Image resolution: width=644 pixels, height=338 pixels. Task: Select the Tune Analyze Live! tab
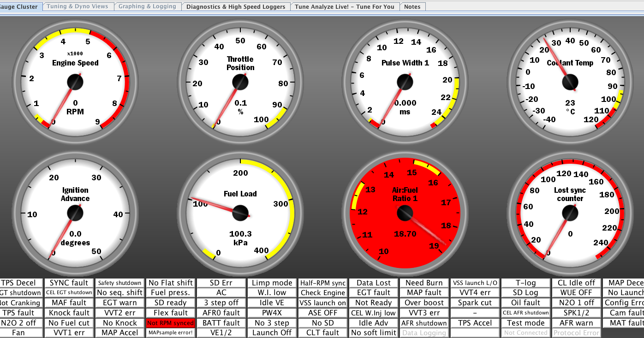click(345, 6)
